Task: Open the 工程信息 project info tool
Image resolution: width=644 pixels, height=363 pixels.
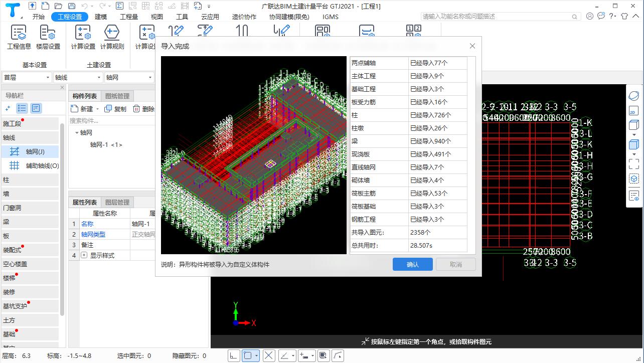Action: (x=19, y=38)
